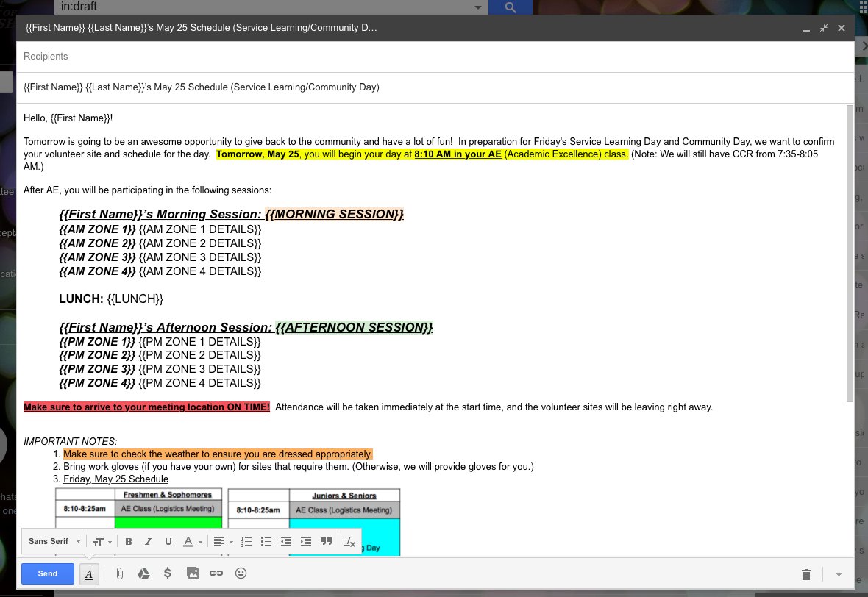Toggle Bold formatting

(129, 542)
